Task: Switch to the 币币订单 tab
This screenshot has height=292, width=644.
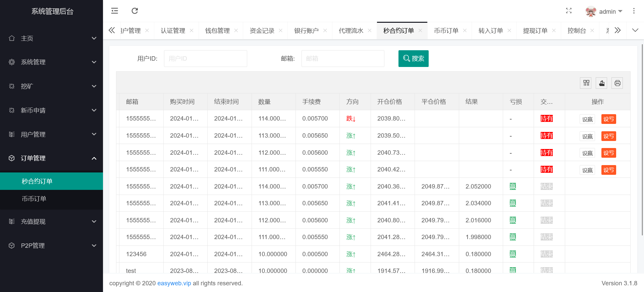Action: tap(446, 31)
